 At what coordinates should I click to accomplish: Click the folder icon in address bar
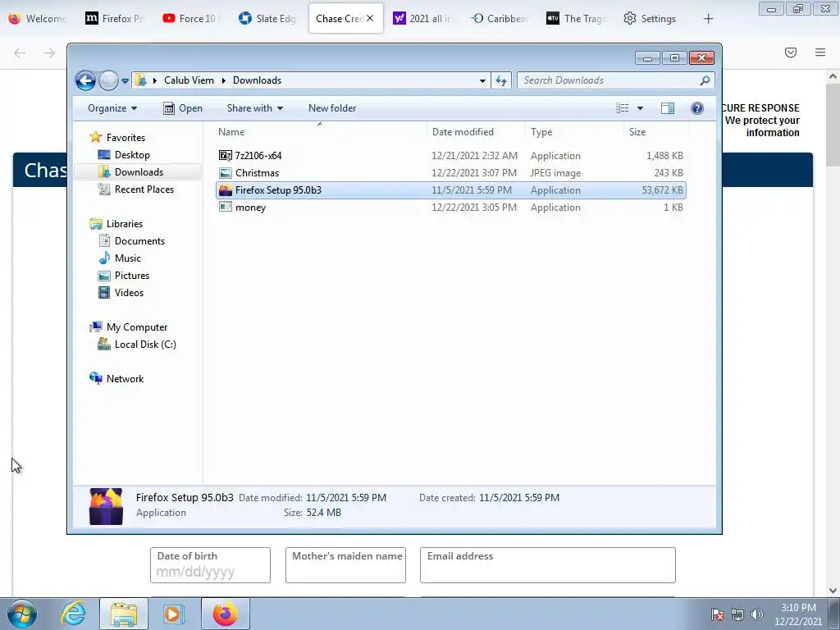(x=140, y=80)
